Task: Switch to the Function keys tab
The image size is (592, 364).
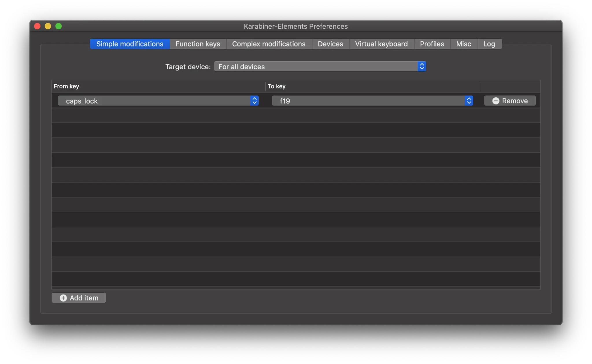Action: tap(198, 44)
